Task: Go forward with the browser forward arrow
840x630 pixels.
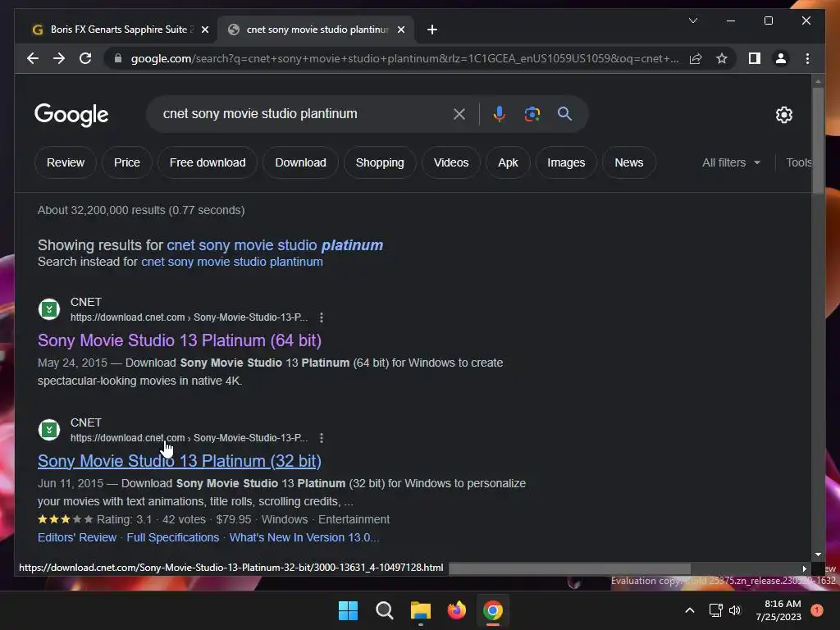Action: coord(59,58)
